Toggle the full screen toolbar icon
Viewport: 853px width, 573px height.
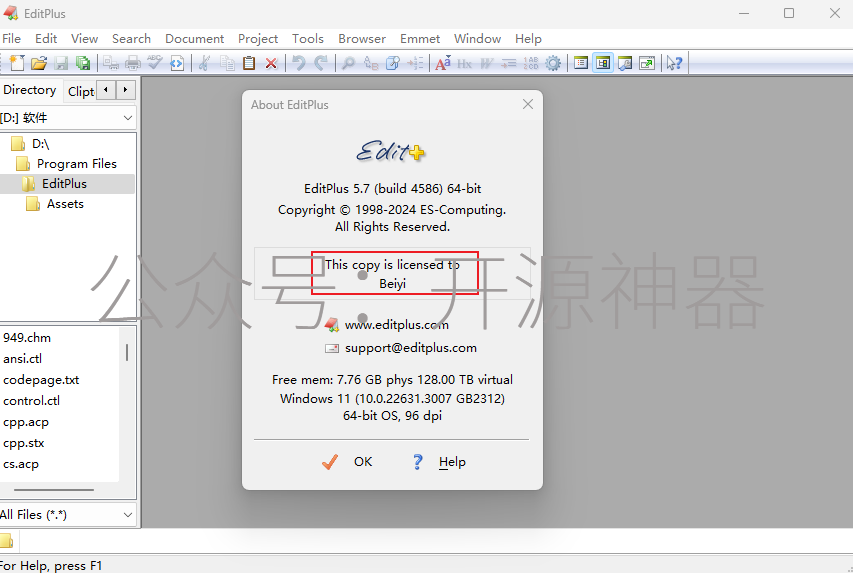(647, 63)
